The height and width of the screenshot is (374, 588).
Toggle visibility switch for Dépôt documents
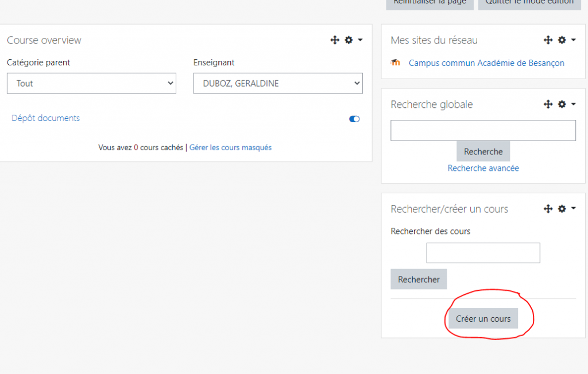354,119
